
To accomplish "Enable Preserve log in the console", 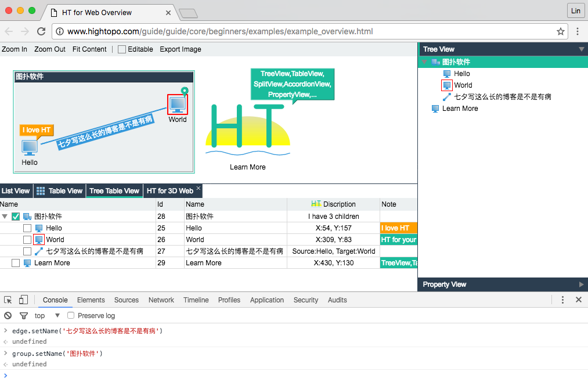I will pyautogui.click(x=70, y=315).
